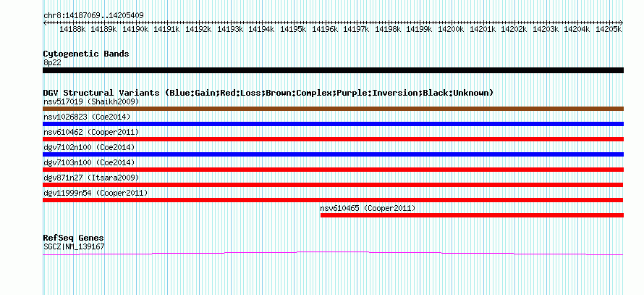Screen dimensions: 644x295
Task: Click the dgv7102n100 (Coe2014) label
Action: 89,147
